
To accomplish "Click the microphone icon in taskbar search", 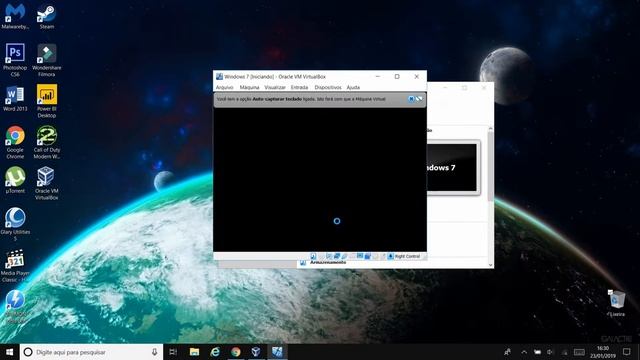I will 154,352.
